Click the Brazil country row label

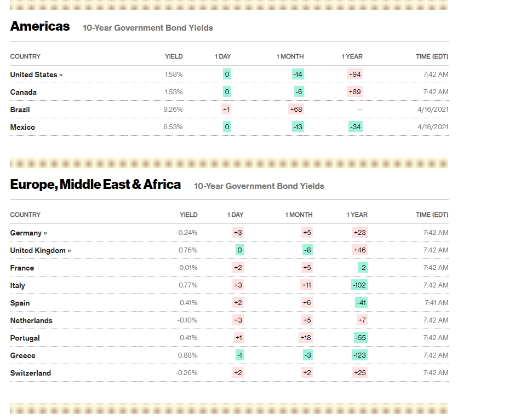tap(20, 110)
